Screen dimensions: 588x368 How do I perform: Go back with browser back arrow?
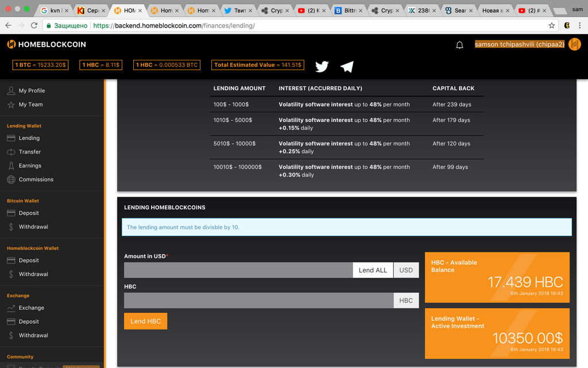[x=8, y=25]
